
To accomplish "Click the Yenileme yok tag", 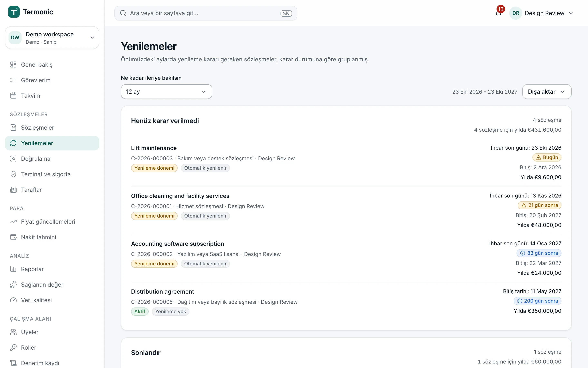I will 170,312.
